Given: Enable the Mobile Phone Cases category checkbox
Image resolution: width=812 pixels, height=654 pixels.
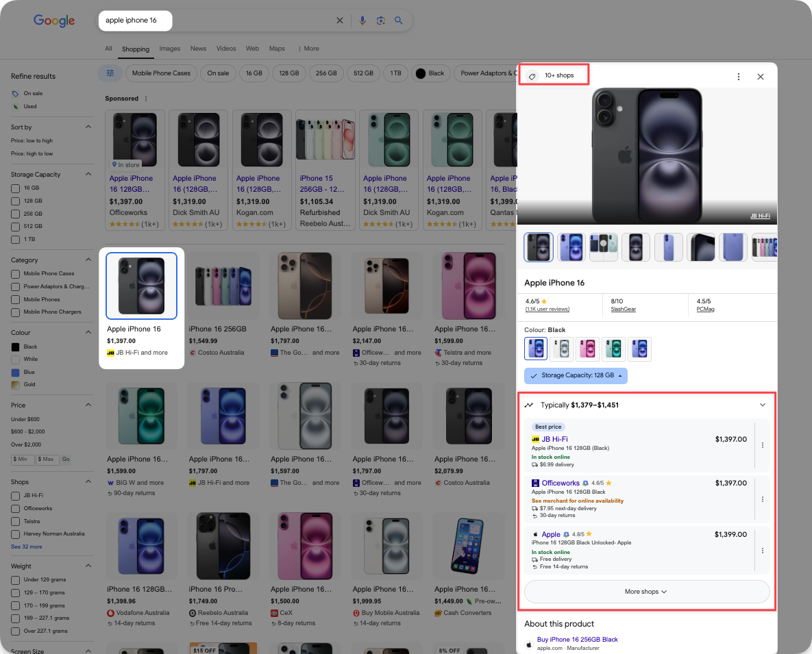Looking at the screenshot, I should point(15,274).
